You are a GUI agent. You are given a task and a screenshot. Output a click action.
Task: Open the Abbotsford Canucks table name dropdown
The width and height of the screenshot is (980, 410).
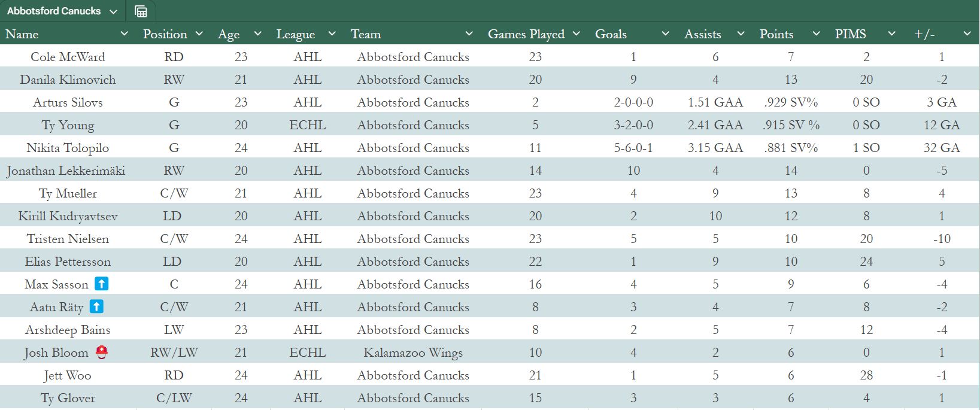click(113, 11)
